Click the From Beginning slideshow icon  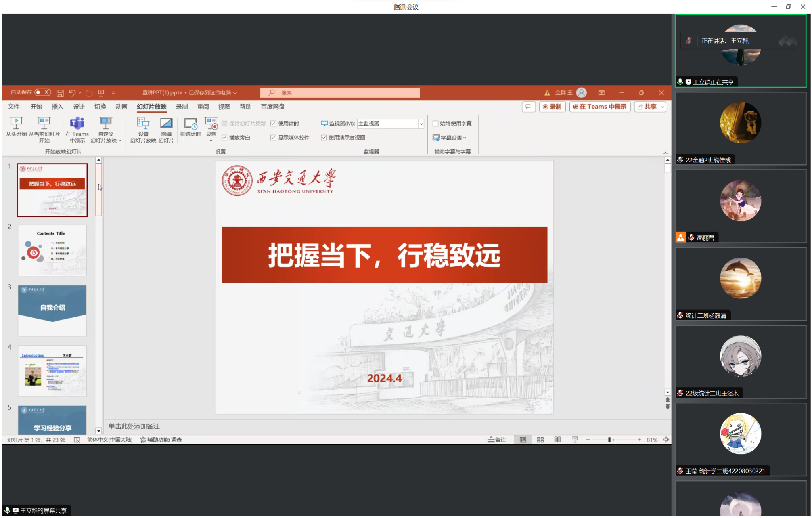coord(16,123)
